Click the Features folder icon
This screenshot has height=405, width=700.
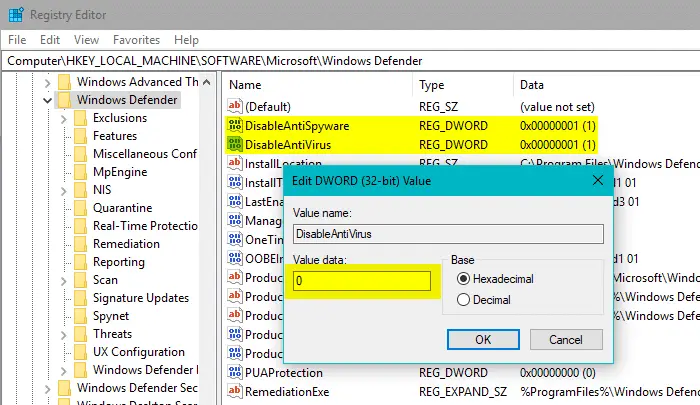81,136
